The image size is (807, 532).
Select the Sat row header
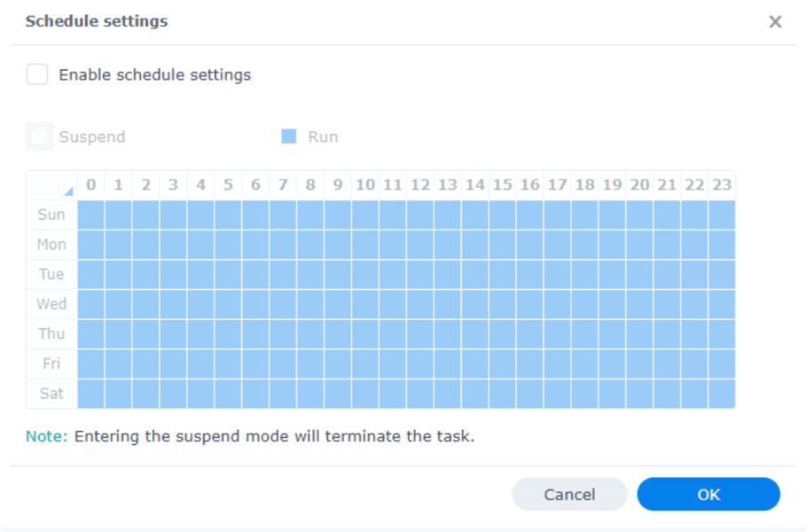(51, 393)
